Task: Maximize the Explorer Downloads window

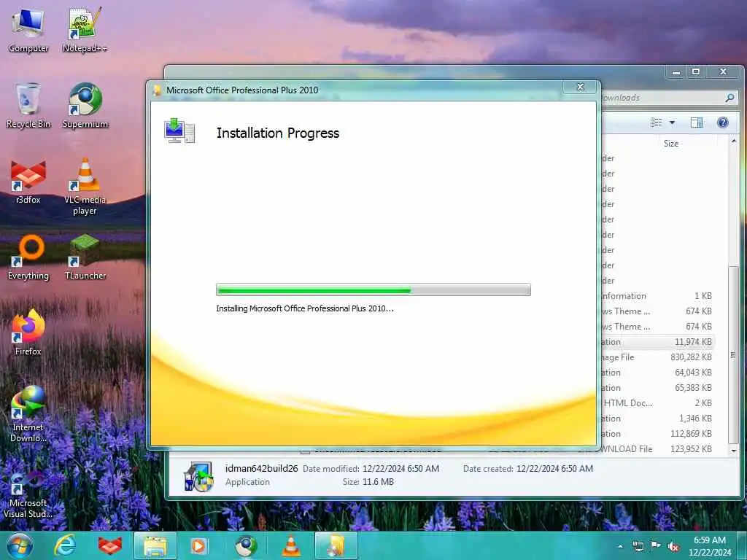Action: coord(695,72)
